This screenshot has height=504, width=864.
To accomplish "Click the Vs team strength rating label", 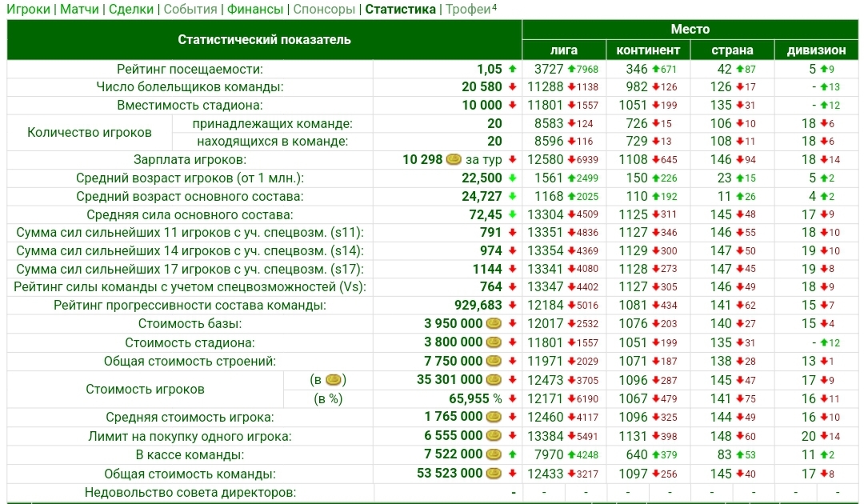I will [x=190, y=287].
